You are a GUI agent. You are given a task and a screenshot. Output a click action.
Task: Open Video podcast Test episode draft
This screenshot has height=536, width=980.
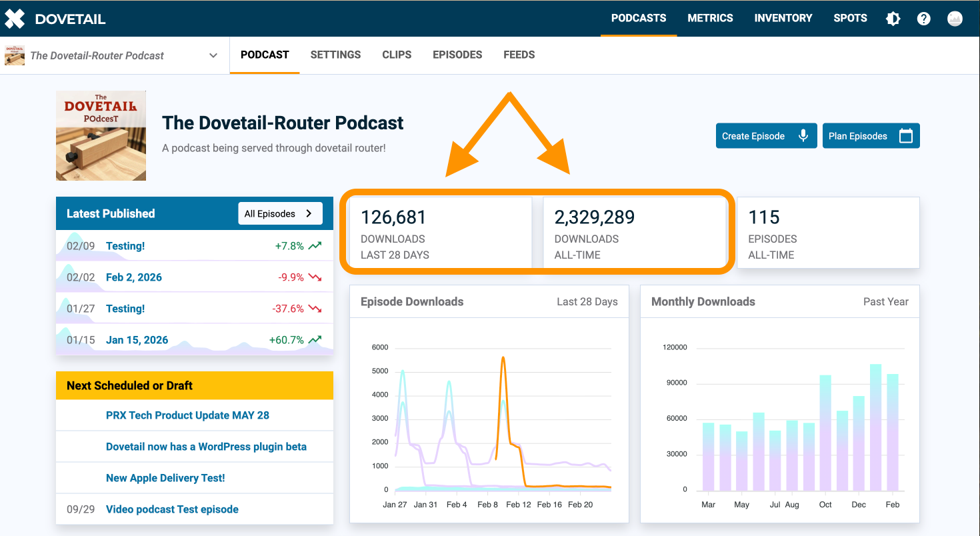coord(172,509)
